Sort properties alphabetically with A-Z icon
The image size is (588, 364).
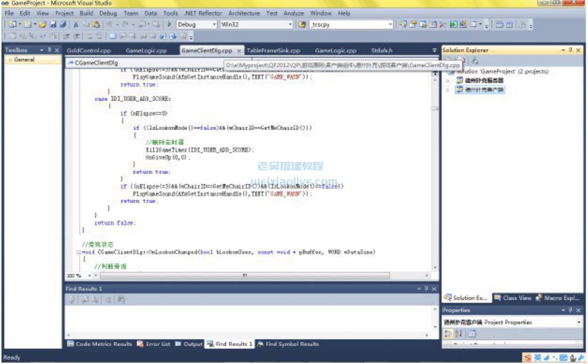[458, 334]
